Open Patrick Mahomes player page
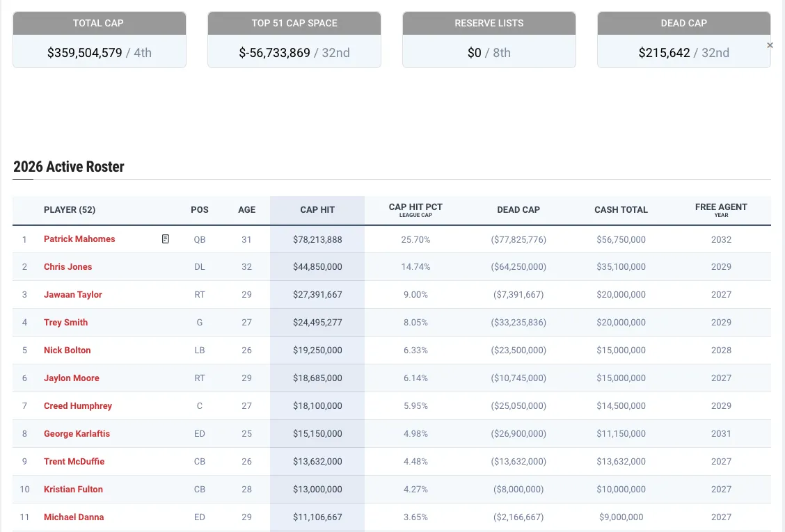 point(79,239)
